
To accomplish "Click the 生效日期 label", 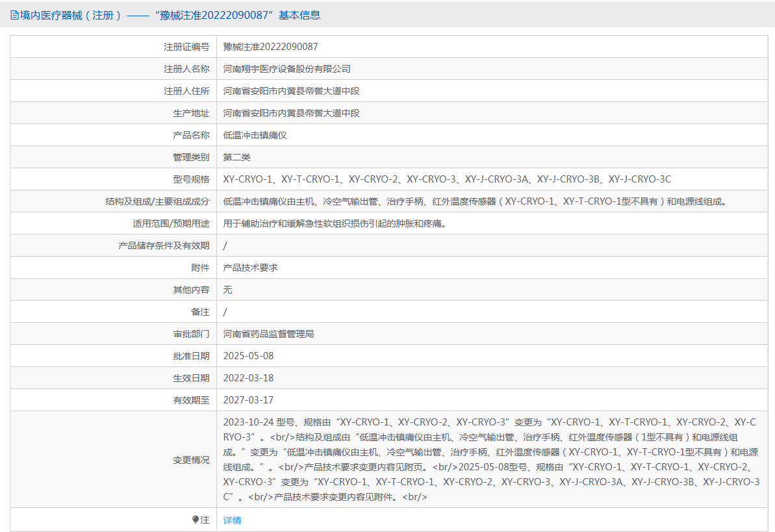I will pos(191,378).
